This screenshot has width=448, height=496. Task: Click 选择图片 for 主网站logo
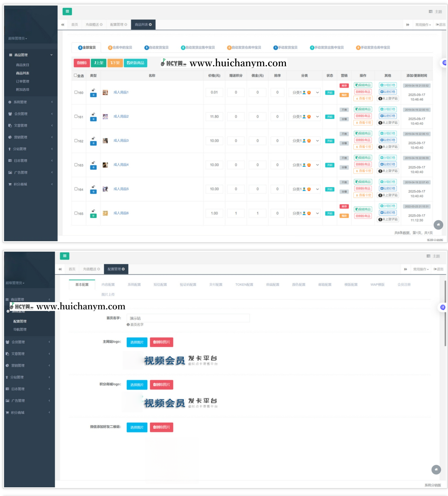click(x=137, y=342)
